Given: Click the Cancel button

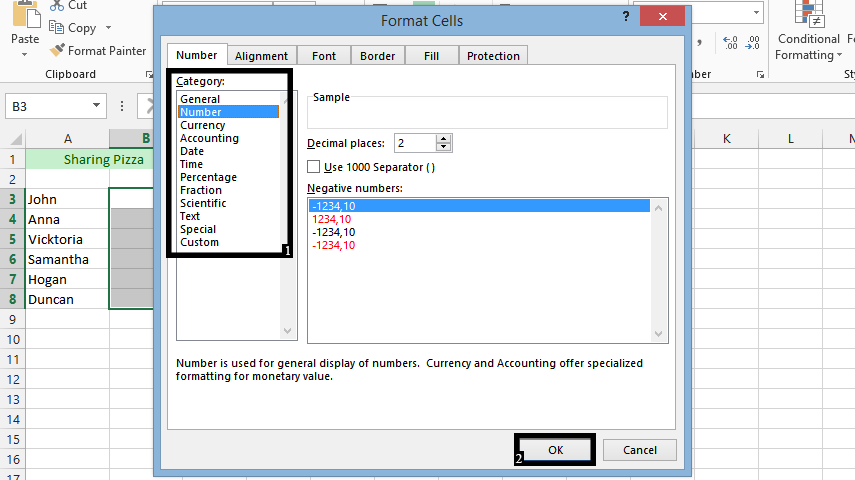Looking at the screenshot, I should (x=640, y=450).
